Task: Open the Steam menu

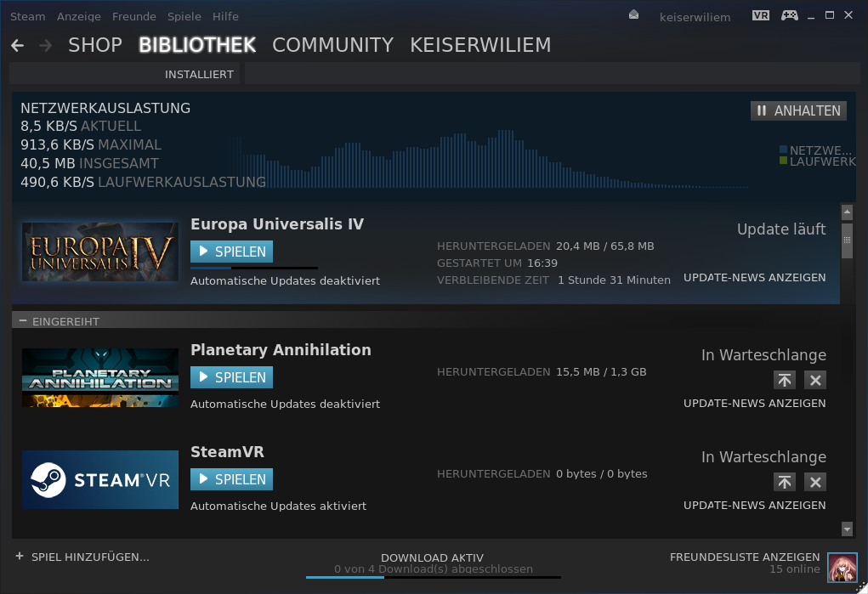Action: [28, 17]
